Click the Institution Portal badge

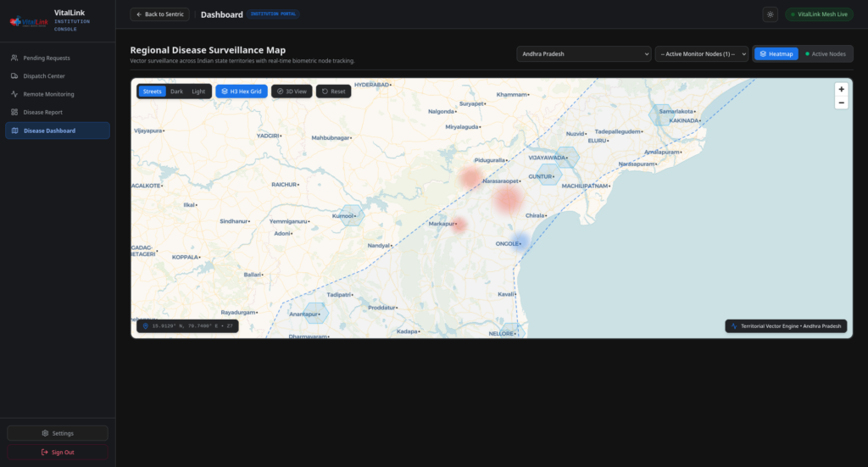pyautogui.click(x=273, y=14)
